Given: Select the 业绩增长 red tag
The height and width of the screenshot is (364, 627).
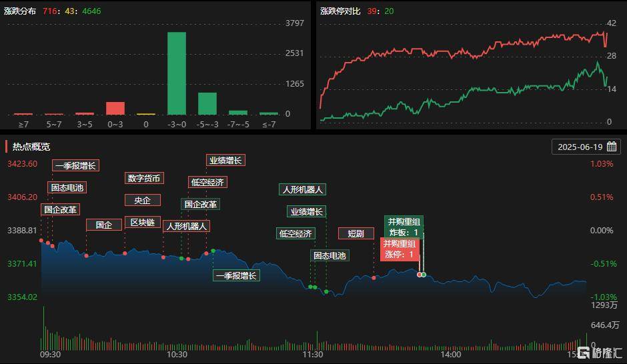Looking at the screenshot, I should [x=225, y=160].
